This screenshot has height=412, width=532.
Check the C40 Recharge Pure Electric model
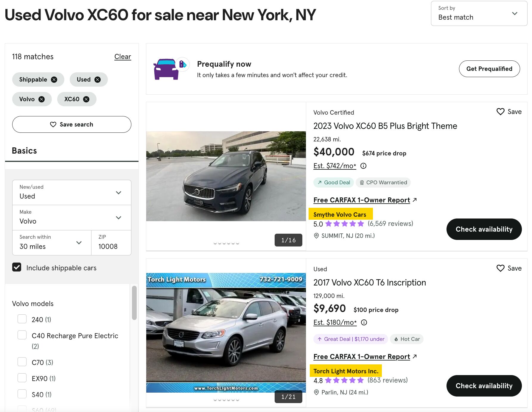tap(22, 335)
